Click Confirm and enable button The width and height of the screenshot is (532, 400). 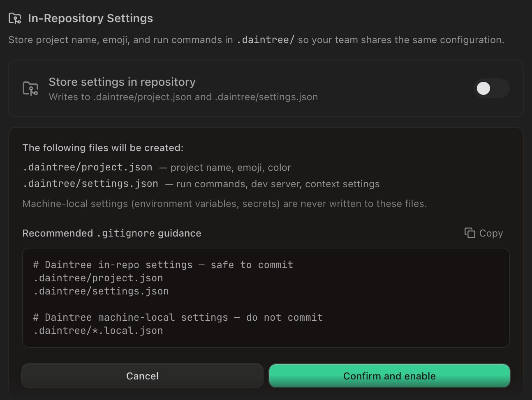[389, 376]
